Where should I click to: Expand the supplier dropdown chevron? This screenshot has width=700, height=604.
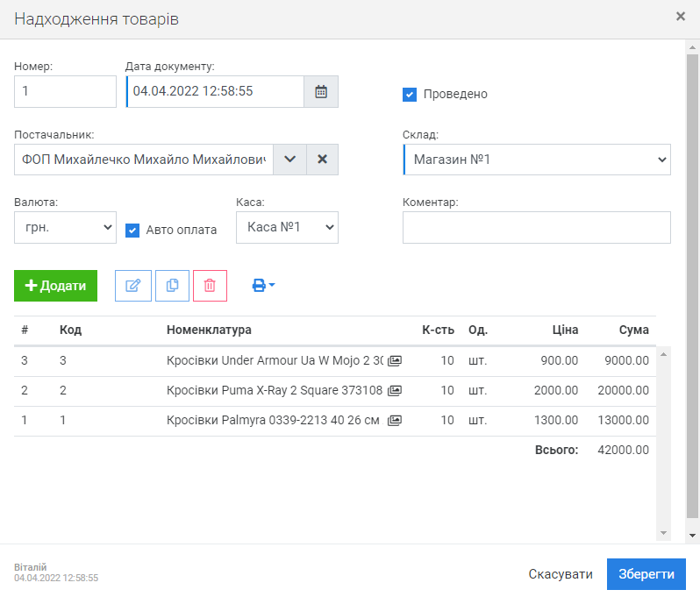[290, 160]
